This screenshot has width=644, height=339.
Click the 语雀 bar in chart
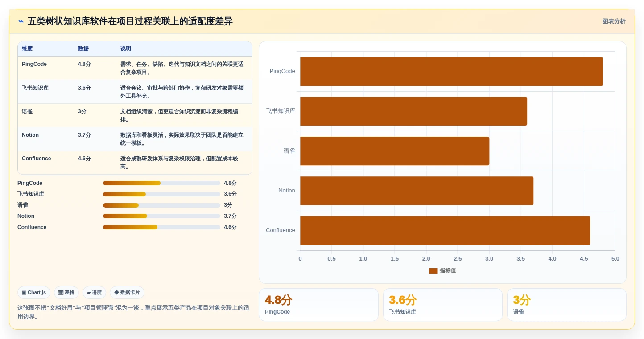[x=395, y=151]
